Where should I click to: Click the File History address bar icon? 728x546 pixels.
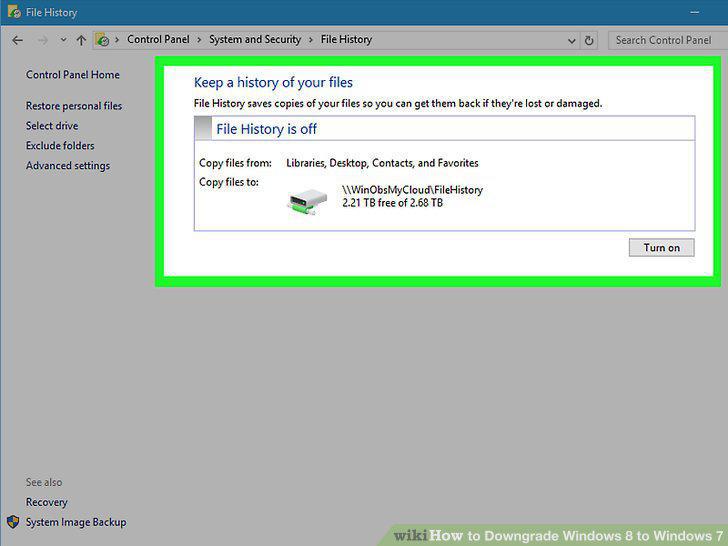click(x=102, y=40)
